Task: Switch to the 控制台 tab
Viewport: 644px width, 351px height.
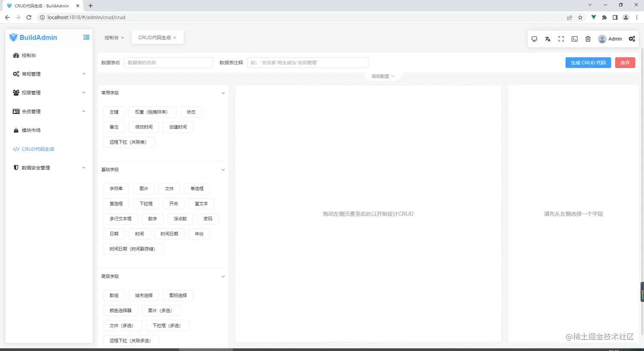Action: pyautogui.click(x=112, y=37)
